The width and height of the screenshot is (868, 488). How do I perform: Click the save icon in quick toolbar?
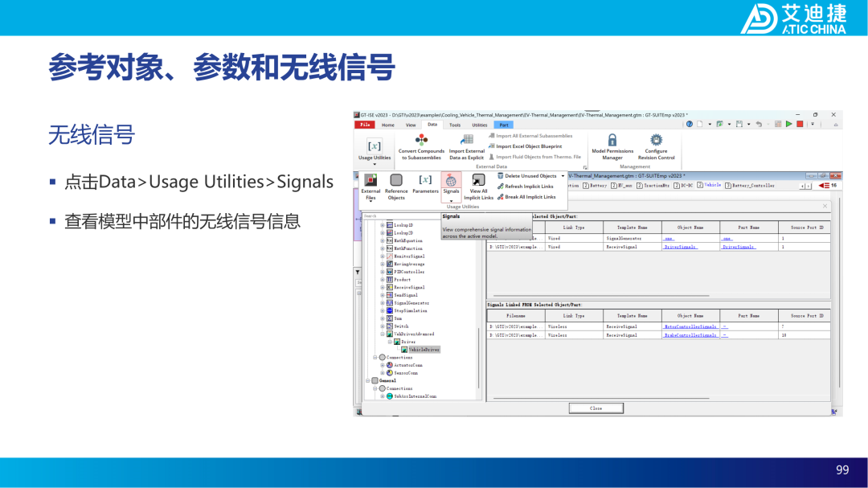739,125
